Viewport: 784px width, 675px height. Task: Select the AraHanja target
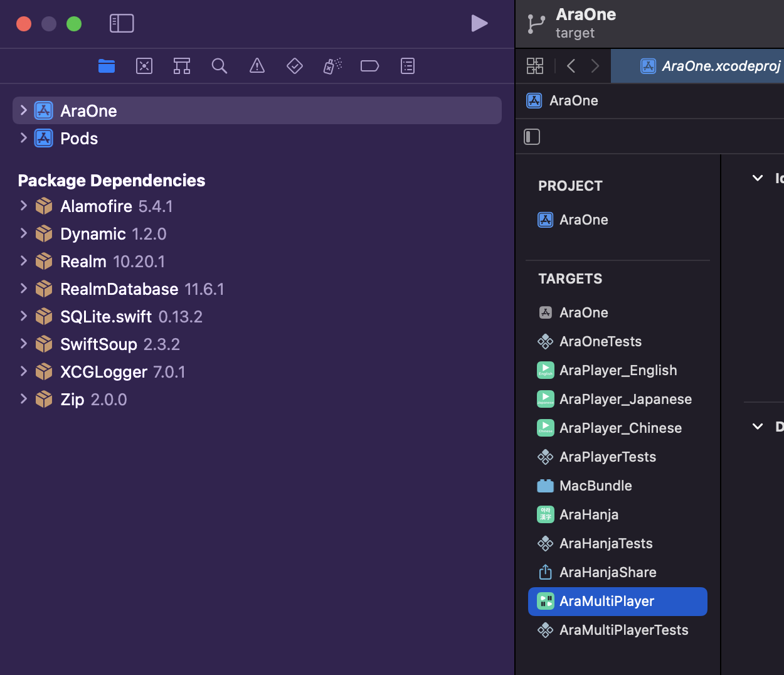tap(618, 514)
